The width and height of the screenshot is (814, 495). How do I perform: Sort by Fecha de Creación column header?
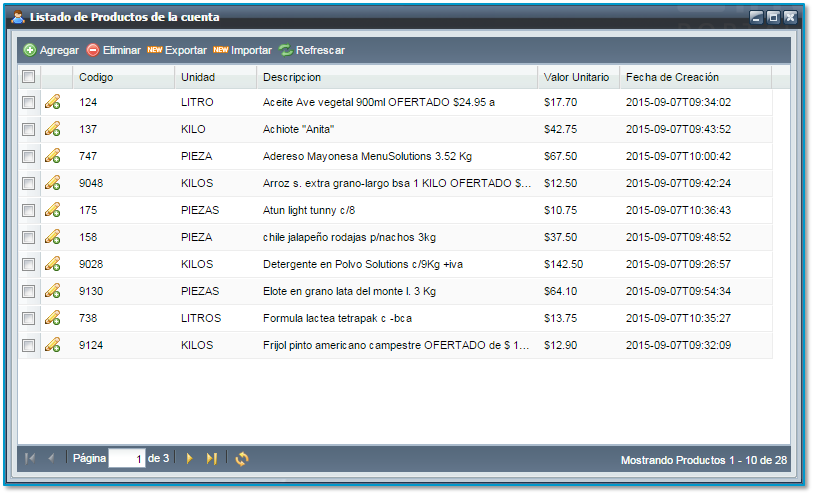tap(696, 77)
